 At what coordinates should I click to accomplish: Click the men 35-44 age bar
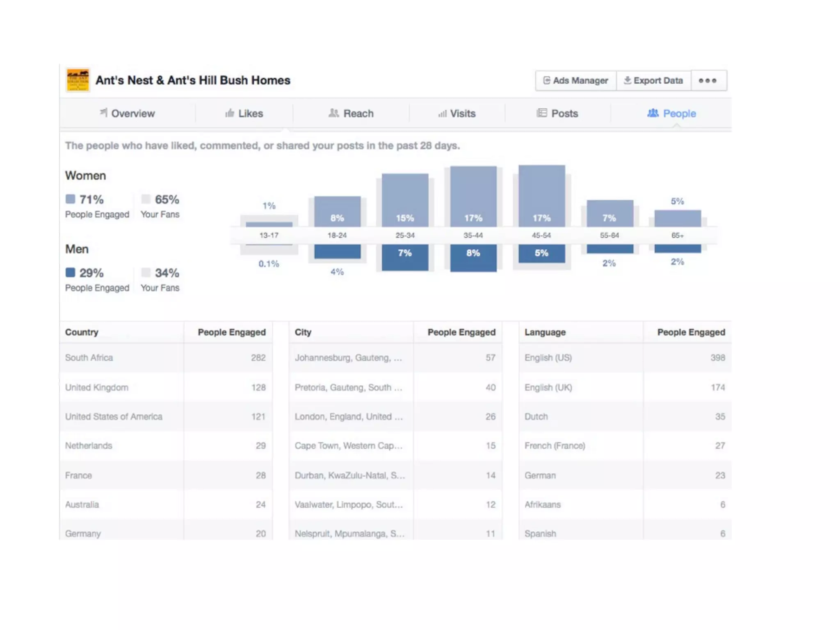point(473,258)
